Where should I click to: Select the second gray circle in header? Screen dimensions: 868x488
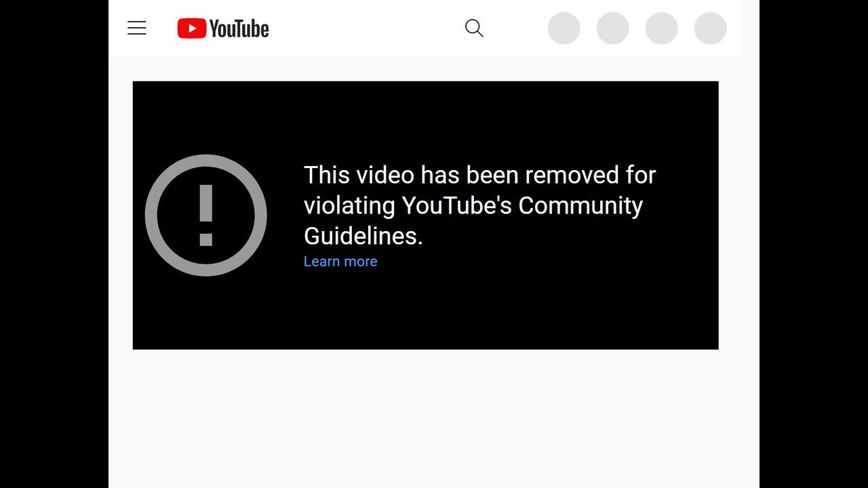[x=613, y=28]
